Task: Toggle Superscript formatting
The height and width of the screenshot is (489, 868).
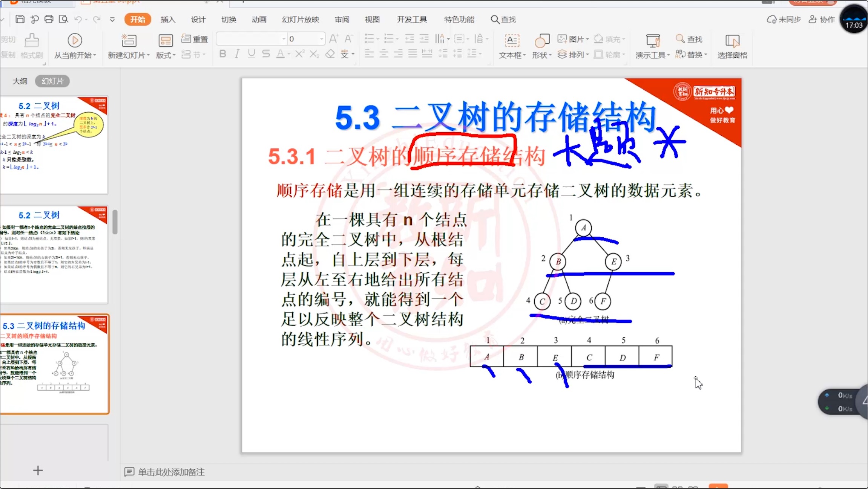Action: pos(299,54)
